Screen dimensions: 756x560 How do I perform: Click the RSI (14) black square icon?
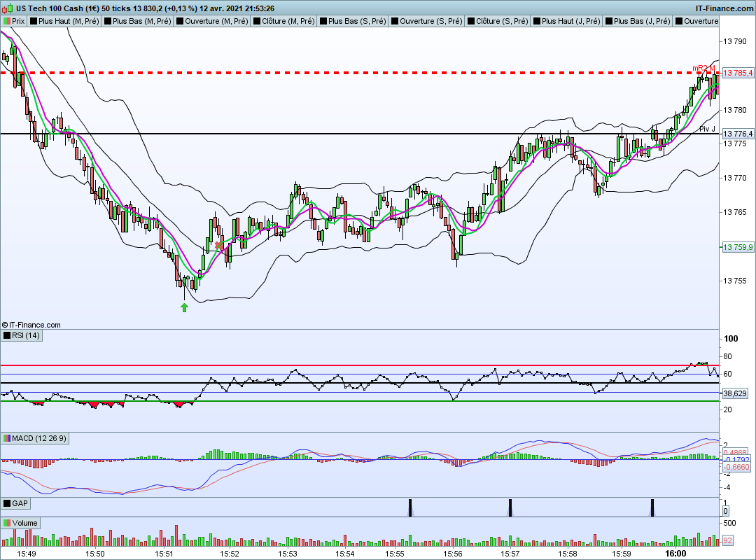[x=7, y=335]
